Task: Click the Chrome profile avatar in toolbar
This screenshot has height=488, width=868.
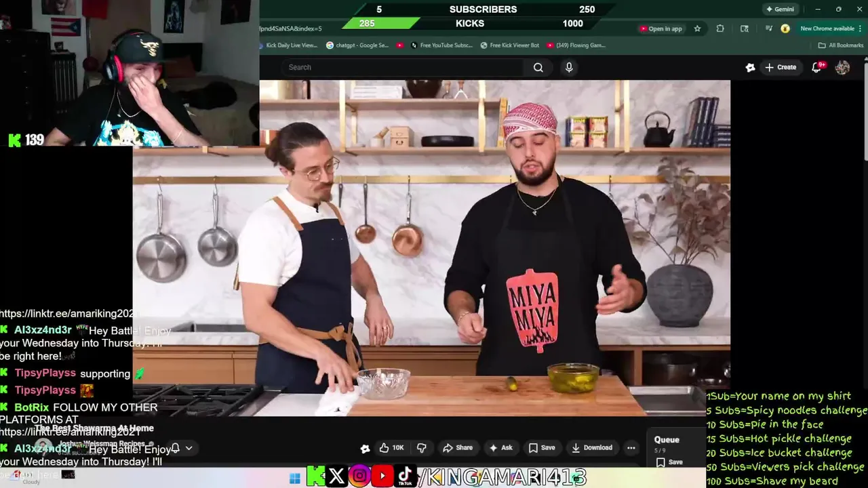Action: [x=785, y=28]
